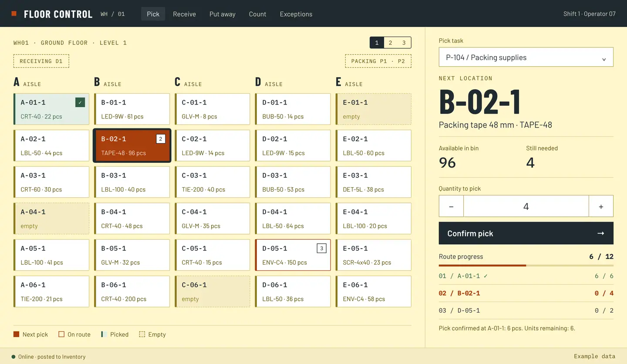Select bin B-06-1 with 200 pcs
627x364 pixels.
132,292
